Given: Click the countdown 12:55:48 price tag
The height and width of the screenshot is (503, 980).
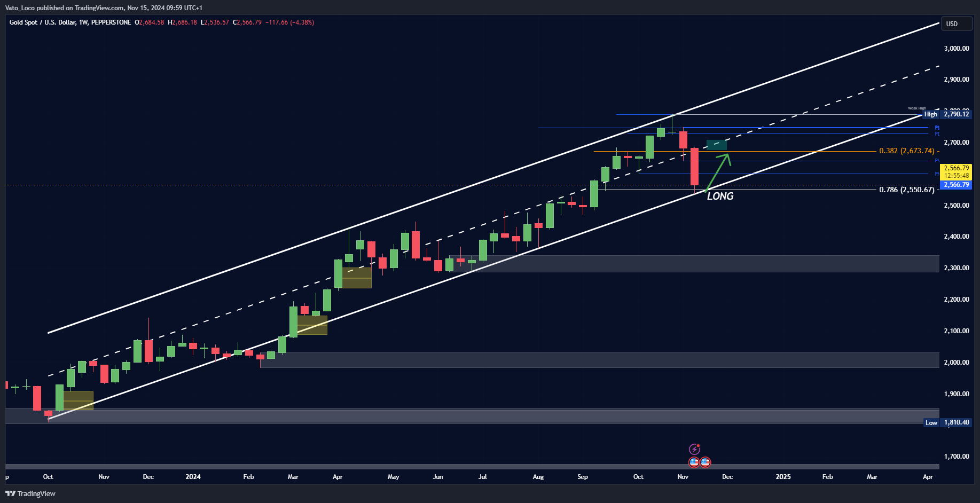Looking at the screenshot, I should coord(957,175).
